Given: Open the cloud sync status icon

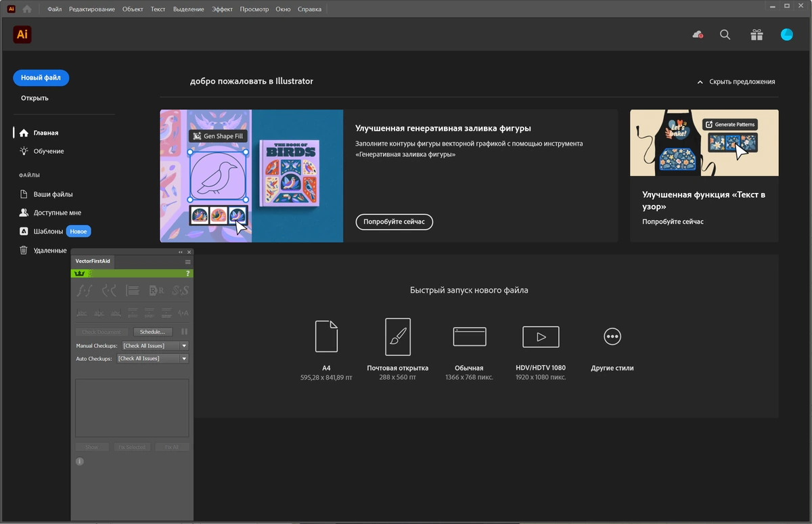Looking at the screenshot, I should click(x=698, y=35).
